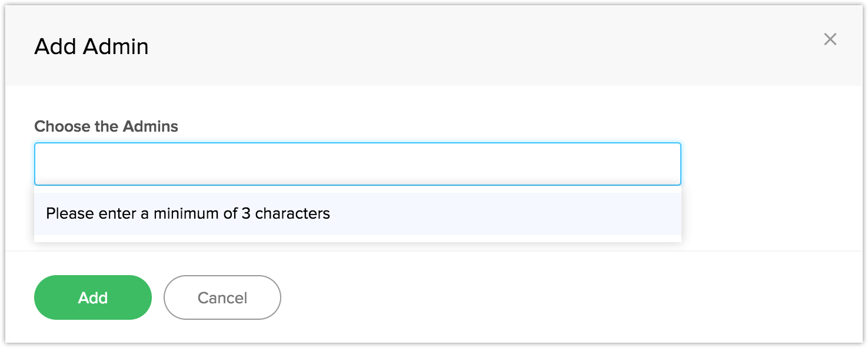The image size is (868, 348).
Task: Abort the dialog via Cancel
Action: pyautogui.click(x=222, y=297)
